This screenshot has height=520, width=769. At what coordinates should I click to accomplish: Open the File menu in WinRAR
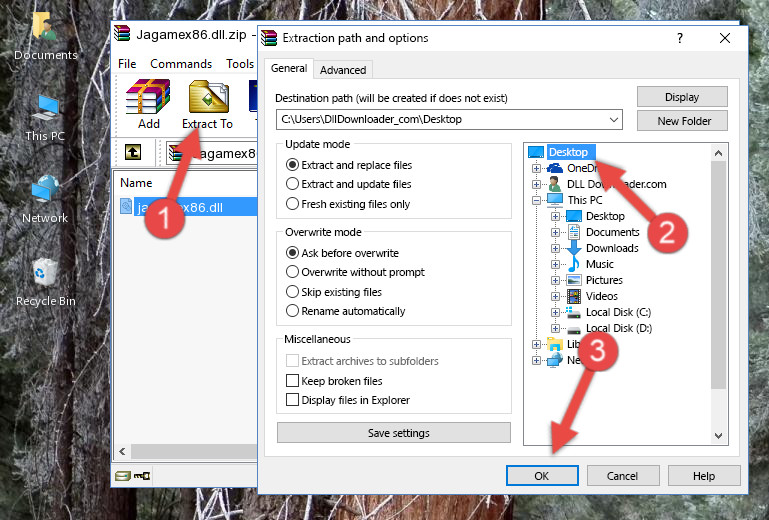(x=127, y=64)
